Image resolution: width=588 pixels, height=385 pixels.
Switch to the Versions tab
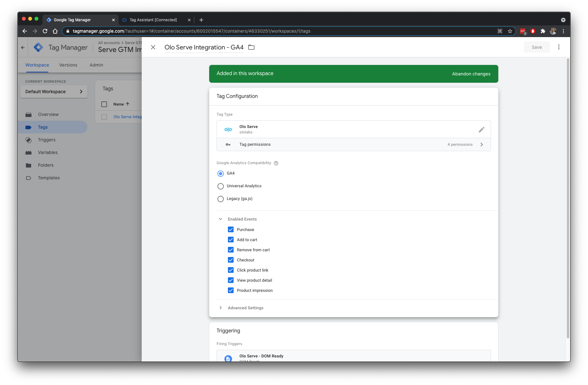pyautogui.click(x=68, y=65)
